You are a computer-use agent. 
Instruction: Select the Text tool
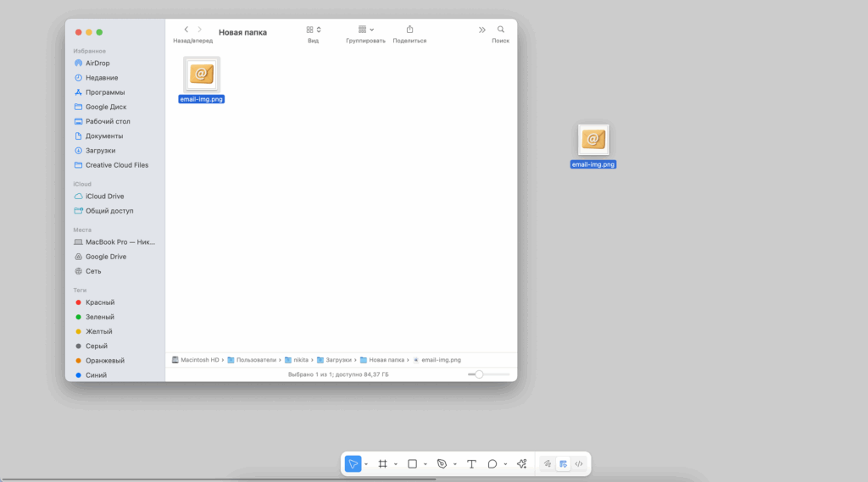(x=471, y=463)
